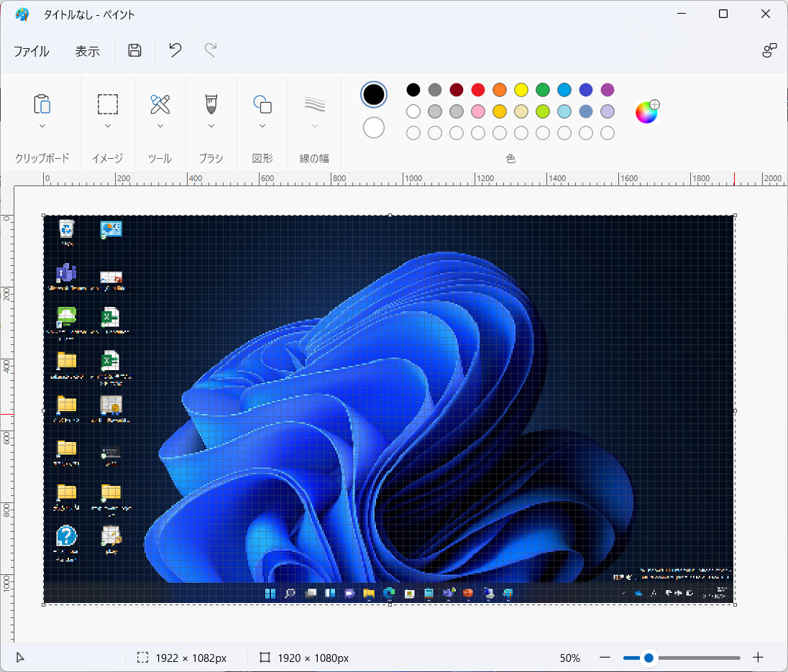788x672 pixels.
Task: Pick the white swatch in the second row
Action: 413,111
